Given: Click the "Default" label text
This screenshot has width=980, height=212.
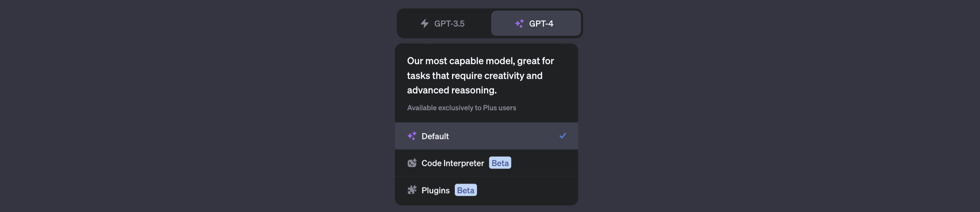Looking at the screenshot, I should 435,136.
